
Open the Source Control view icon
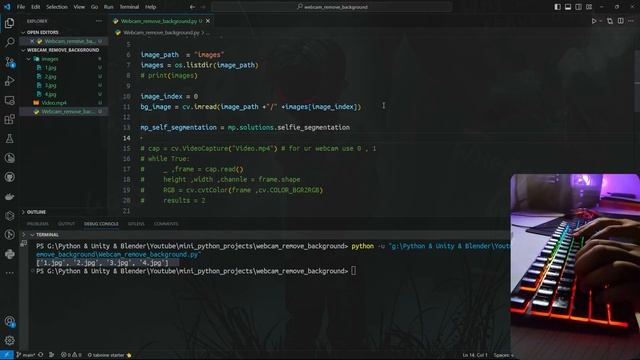[x=9, y=62]
